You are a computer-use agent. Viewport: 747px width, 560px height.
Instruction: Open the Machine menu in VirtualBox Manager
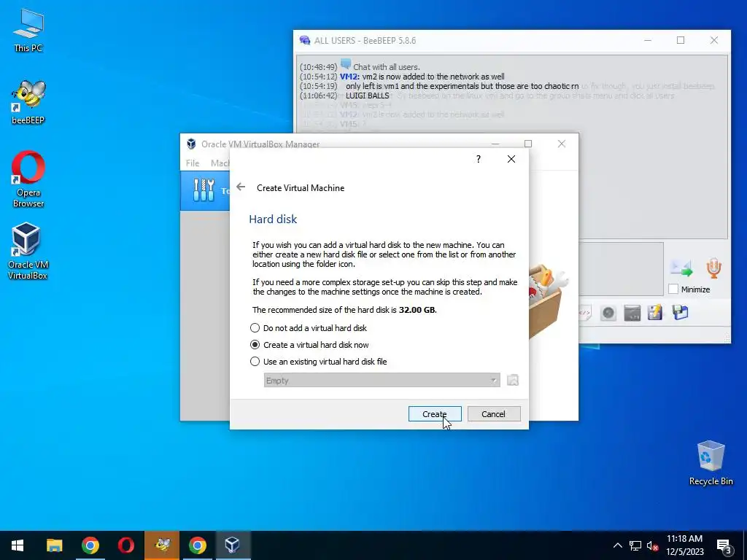pyautogui.click(x=220, y=163)
